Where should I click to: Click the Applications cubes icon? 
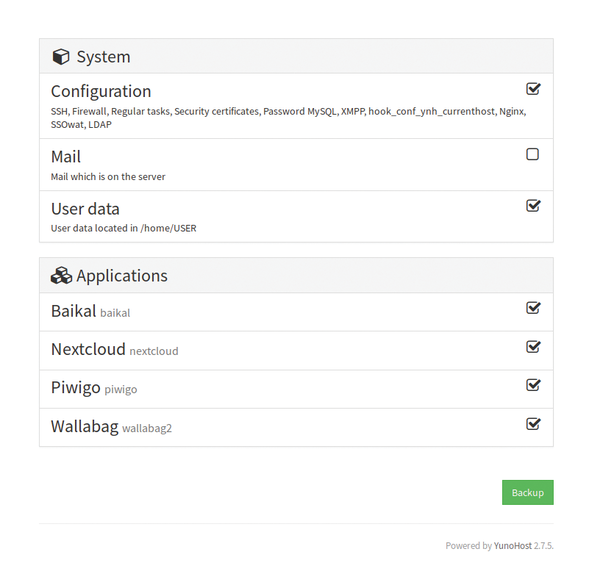tap(61, 275)
